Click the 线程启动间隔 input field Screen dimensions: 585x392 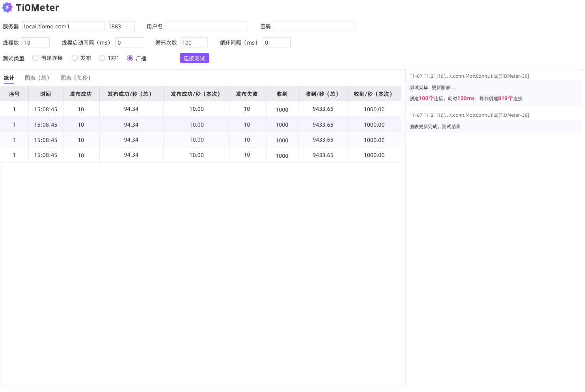[129, 43]
